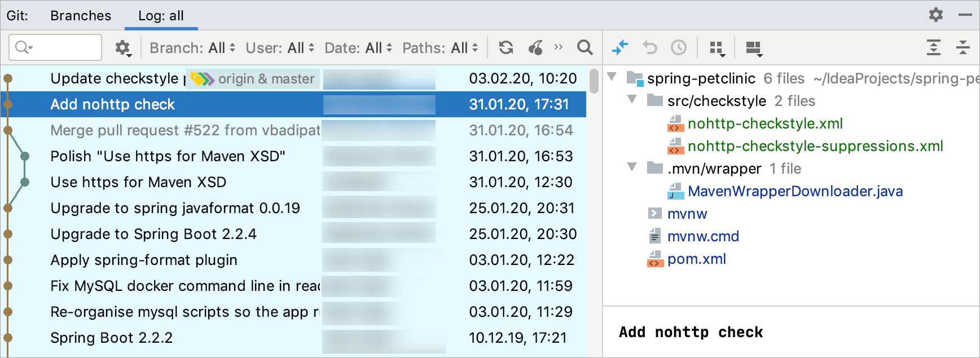Collapse all nodes in changed files tree

point(963,48)
